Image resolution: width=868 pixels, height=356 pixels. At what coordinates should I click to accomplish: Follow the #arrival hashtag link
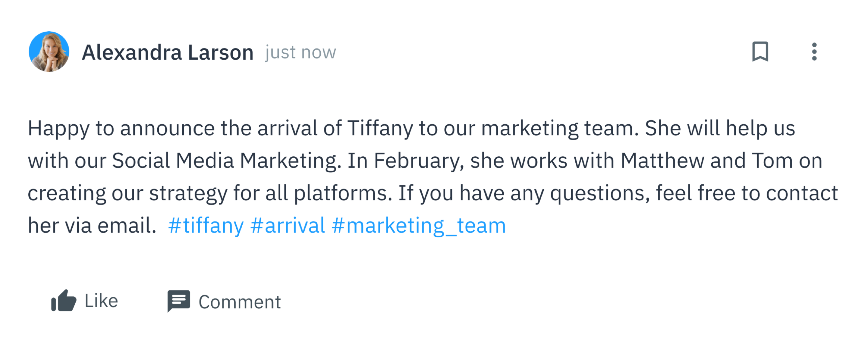click(288, 225)
